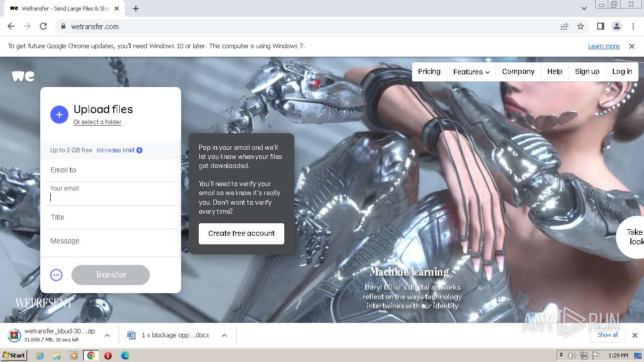Viewport: 644px width, 362px height.
Task: Click the network tray icon
Action: [584, 355]
